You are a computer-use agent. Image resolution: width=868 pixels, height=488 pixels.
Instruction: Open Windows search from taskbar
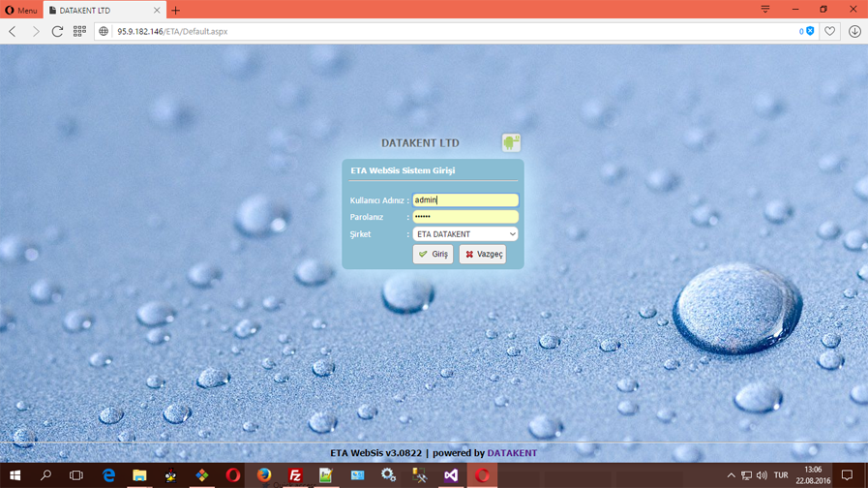tap(45, 475)
